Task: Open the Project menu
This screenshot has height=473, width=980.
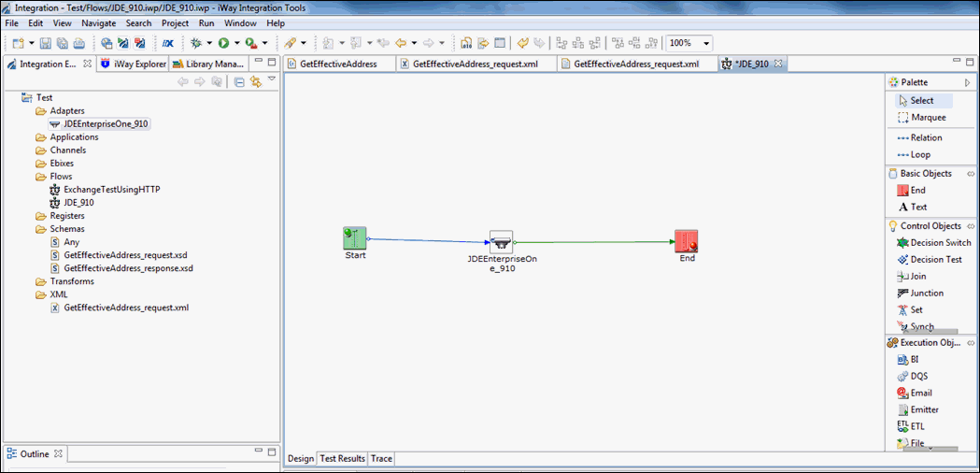Action: click(x=175, y=23)
